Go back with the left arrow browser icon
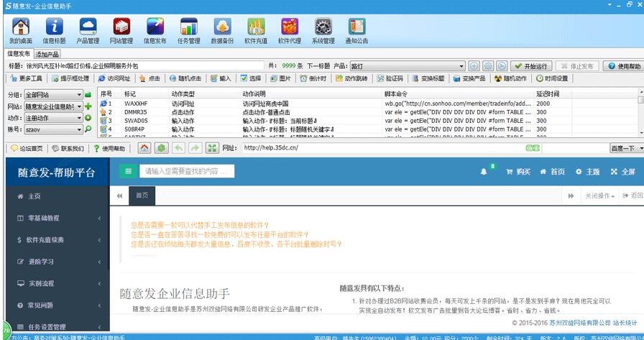Screen dimensions: 644x340 tap(178, 148)
